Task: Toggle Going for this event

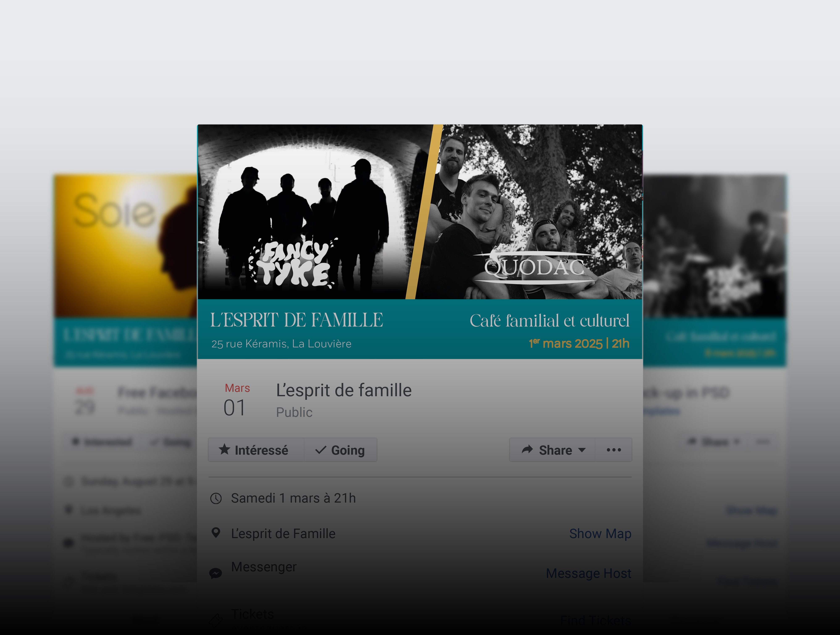Action: click(341, 450)
